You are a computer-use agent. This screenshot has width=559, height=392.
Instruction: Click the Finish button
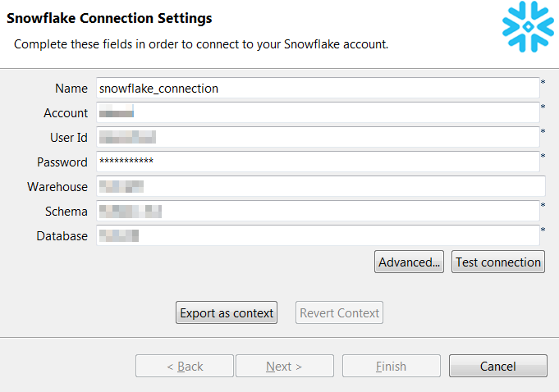pos(391,366)
